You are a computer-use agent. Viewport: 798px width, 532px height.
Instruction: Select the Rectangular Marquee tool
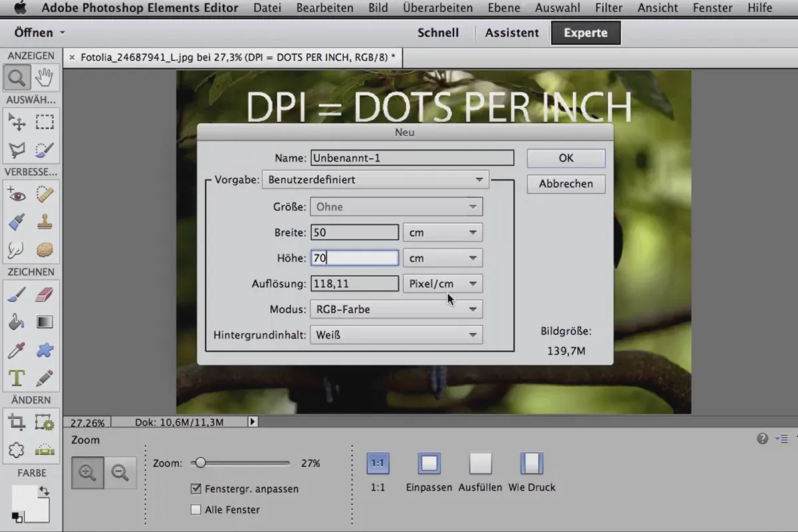(x=45, y=122)
